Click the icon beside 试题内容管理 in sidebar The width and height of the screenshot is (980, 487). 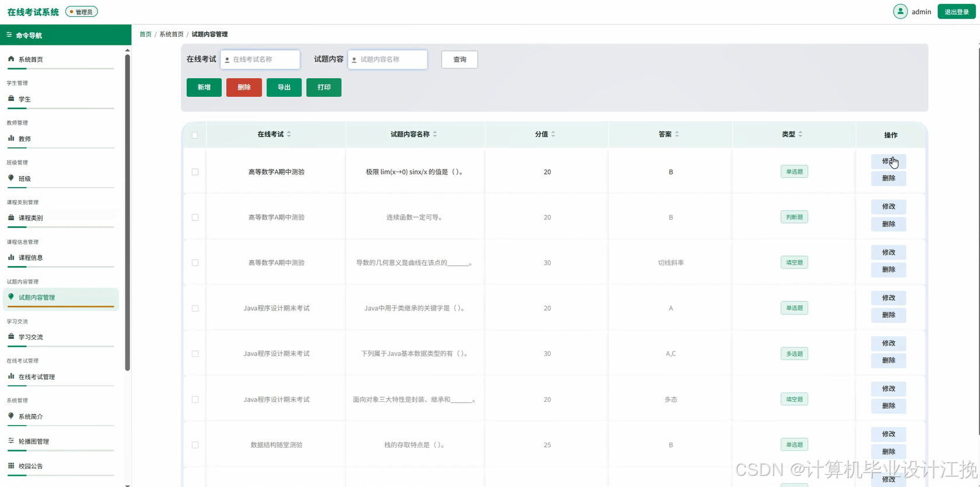coord(11,297)
